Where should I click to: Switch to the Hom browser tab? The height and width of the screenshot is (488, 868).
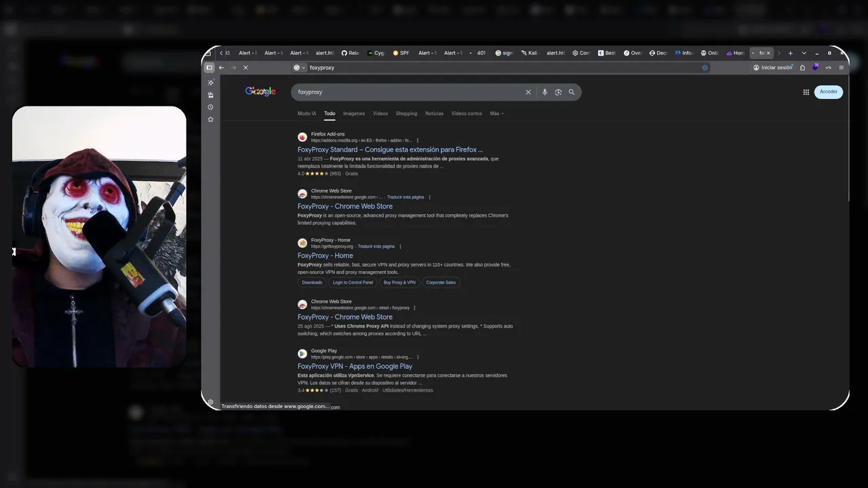pyautogui.click(x=736, y=53)
